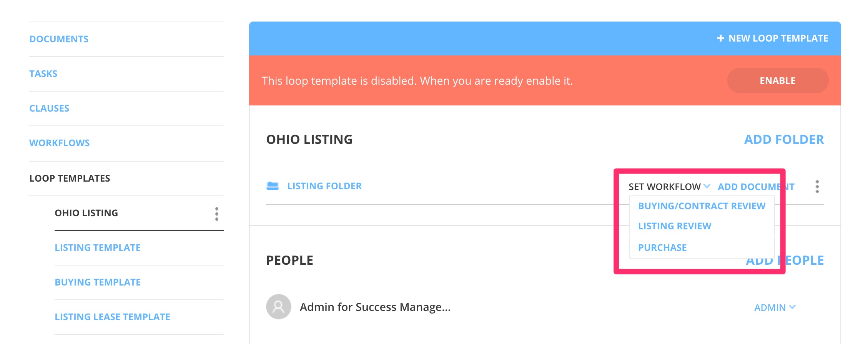This screenshot has height=344, width=868.
Task: Click the ENABLE button on the warning banner
Action: point(777,80)
